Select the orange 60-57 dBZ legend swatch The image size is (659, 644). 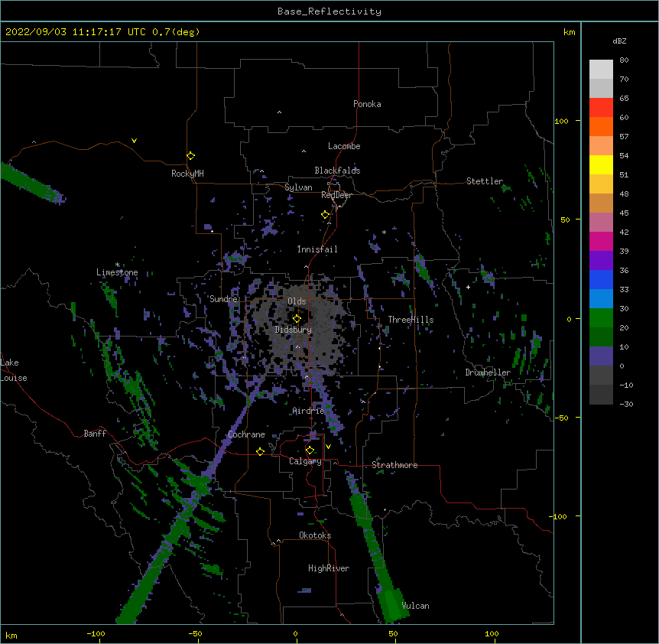(601, 126)
